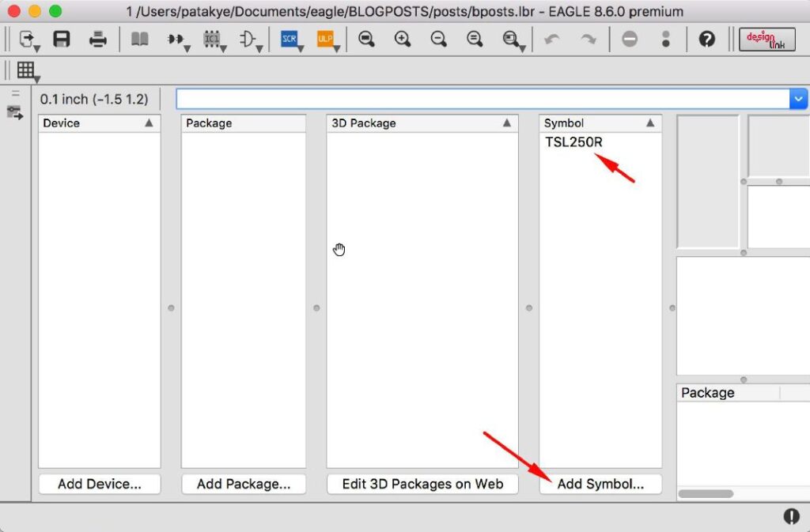
Task: Click the Zoom in magnifier icon
Action: [403, 40]
